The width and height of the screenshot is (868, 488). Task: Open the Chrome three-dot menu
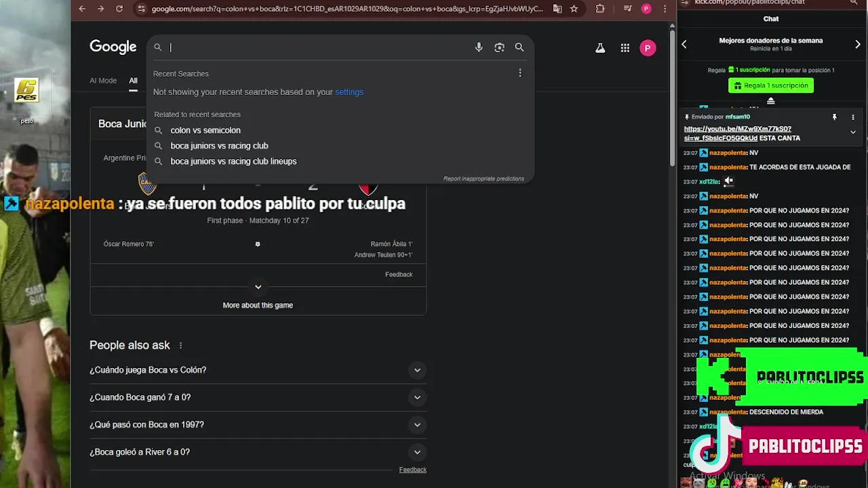click(664, 9)
